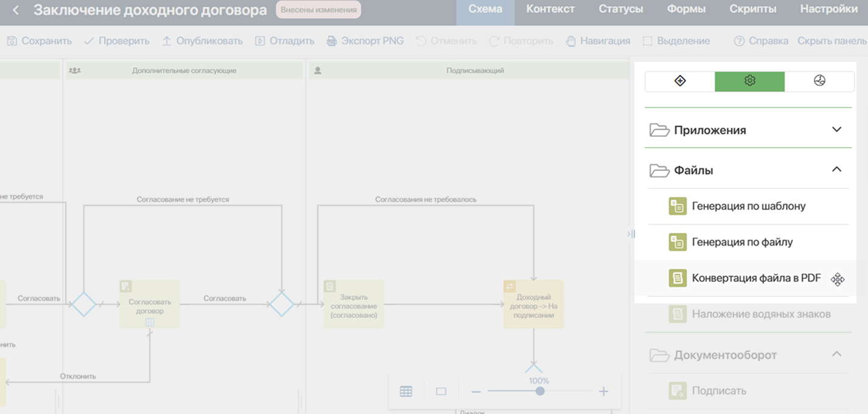Open the Настройки tab
Screen dimensions: 868x414
(x=829, y=9)
